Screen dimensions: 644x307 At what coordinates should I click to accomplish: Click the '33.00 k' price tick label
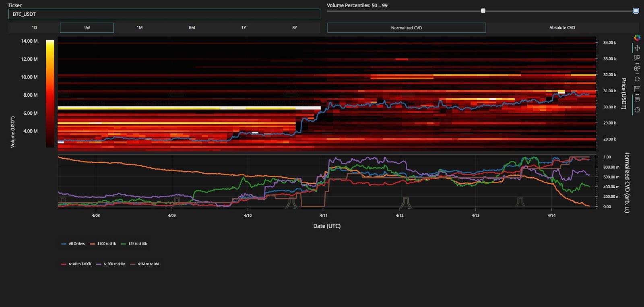pos(609,59)
